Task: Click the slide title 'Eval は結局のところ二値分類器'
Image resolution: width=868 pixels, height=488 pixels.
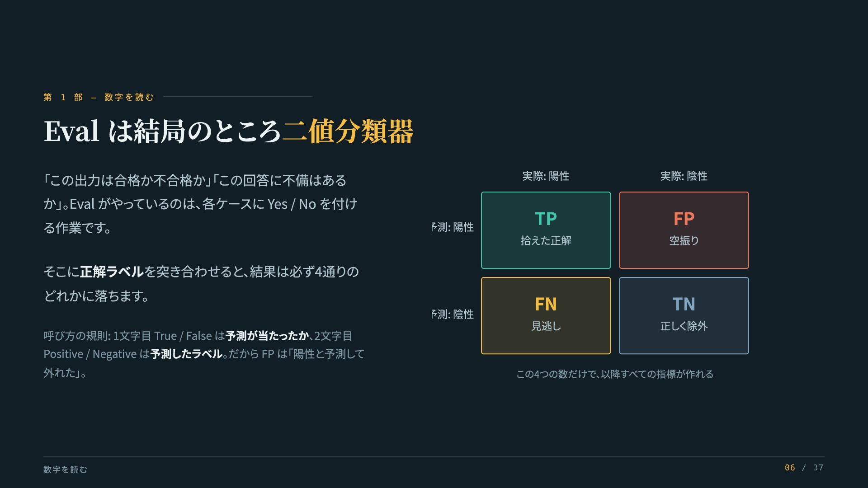Action: 228,131
